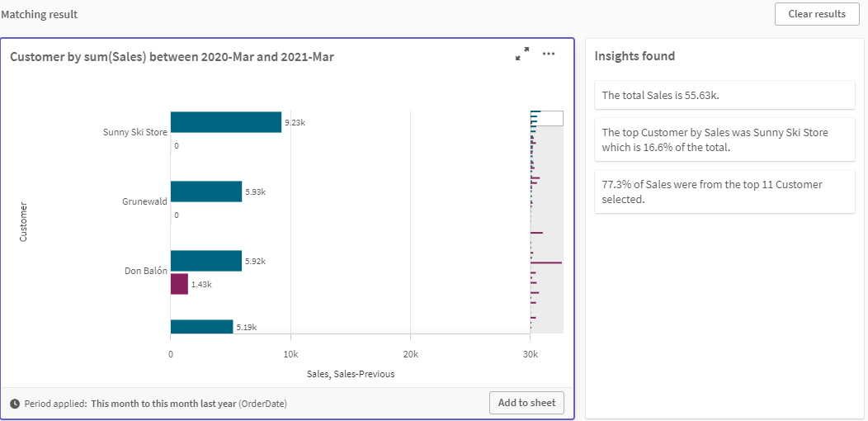Open the total Sales 55.63k insight

click(x=724, y=95)
